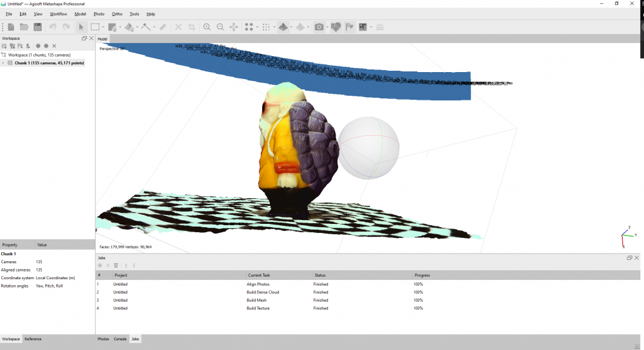Screen dimensions: 644x350
Task: Open the Workflow menu
Action: click(59, 14)
